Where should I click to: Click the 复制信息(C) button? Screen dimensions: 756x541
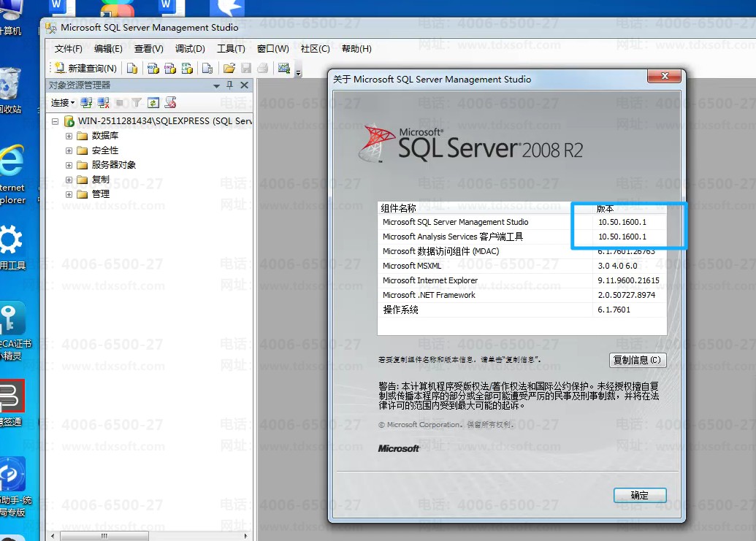coord(638,360)
